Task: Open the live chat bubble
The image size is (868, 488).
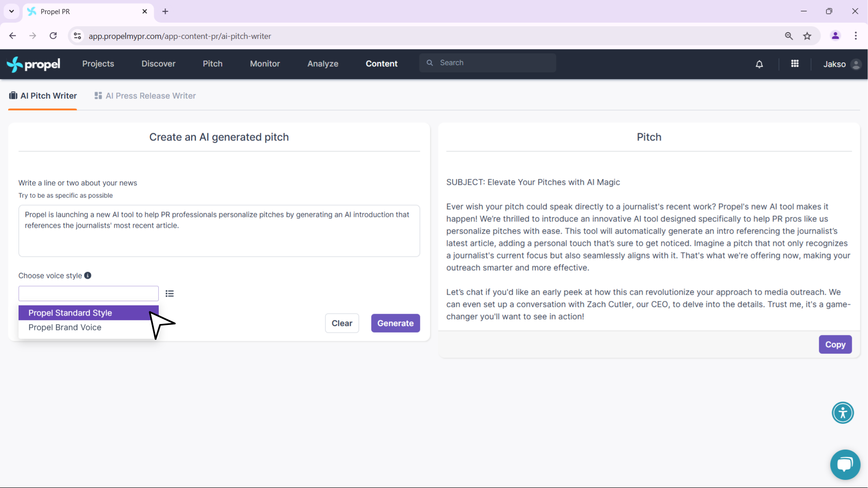Action: click(x=845, y=465)
